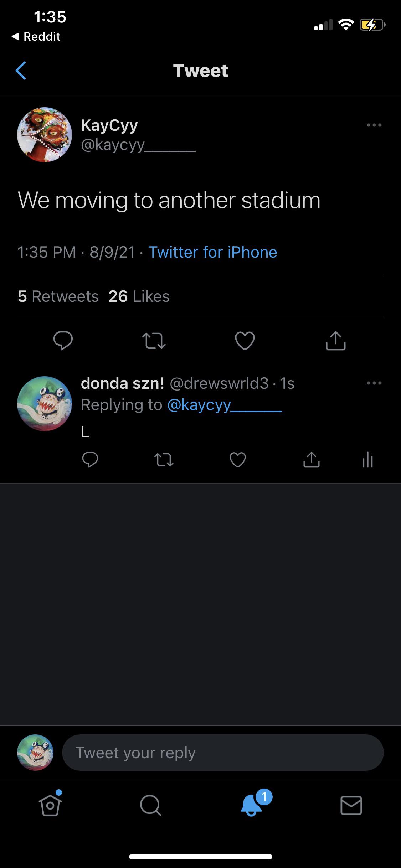401x868 pixels.
Task: Open the Messages envelope tab
Action: coord(351,805)
